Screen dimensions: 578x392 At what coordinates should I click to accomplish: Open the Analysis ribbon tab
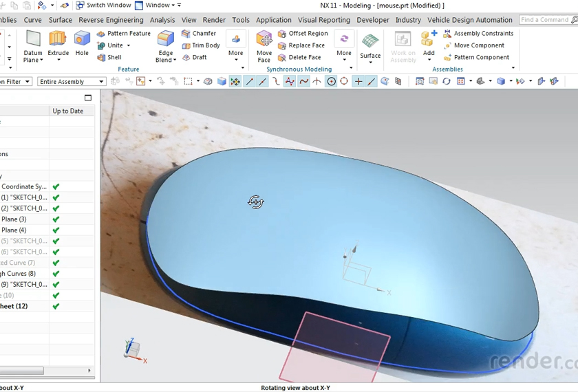(x=162, y=20)
